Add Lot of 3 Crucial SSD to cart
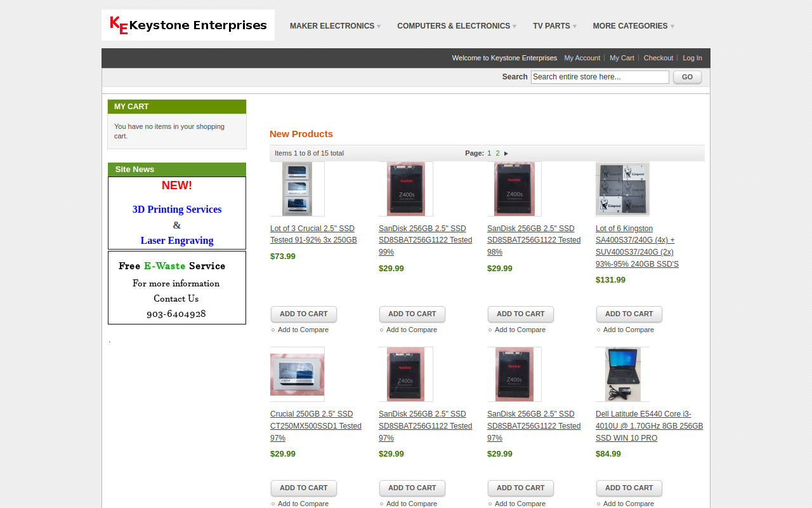812x508 pixels. click(x=304, y=314)
